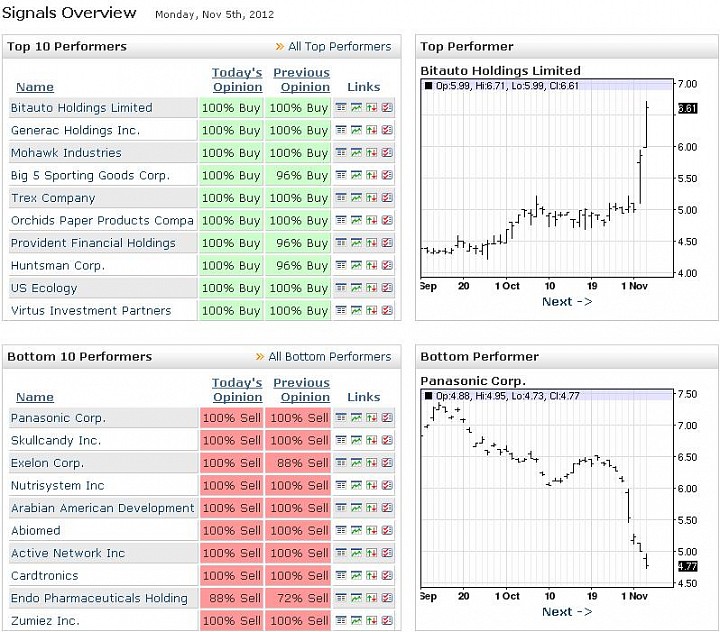
Task: Click checklist icon for Big 5 Sporting Goods
Action: click(x=387, y=175)
